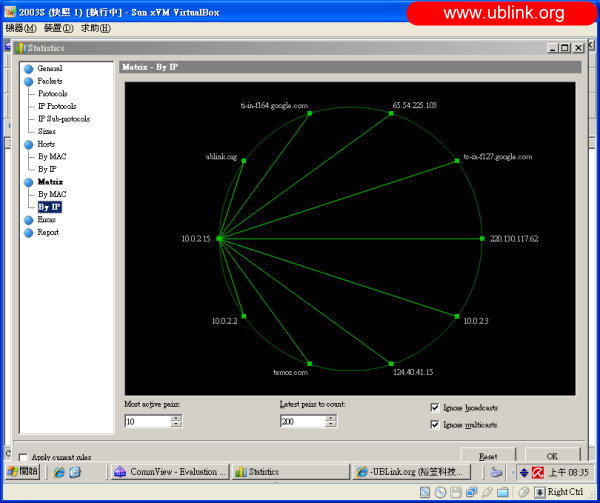
Task: Select the Packets tree label
Action: click(50, 81)
